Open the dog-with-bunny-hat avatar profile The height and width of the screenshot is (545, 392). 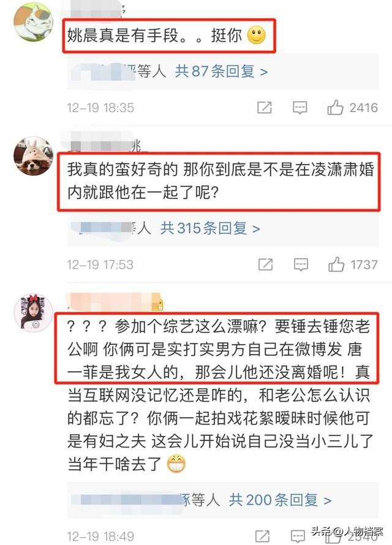[x=33, y=156]
